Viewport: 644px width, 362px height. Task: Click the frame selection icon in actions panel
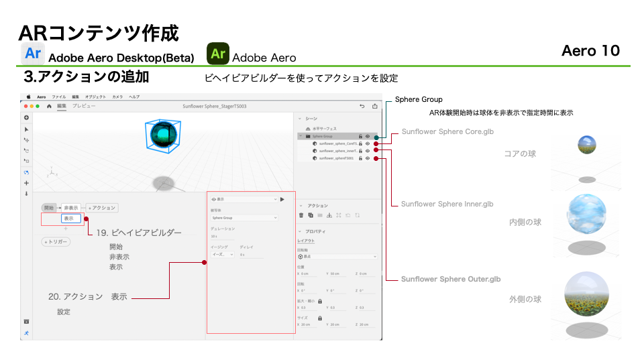(338, 215)
